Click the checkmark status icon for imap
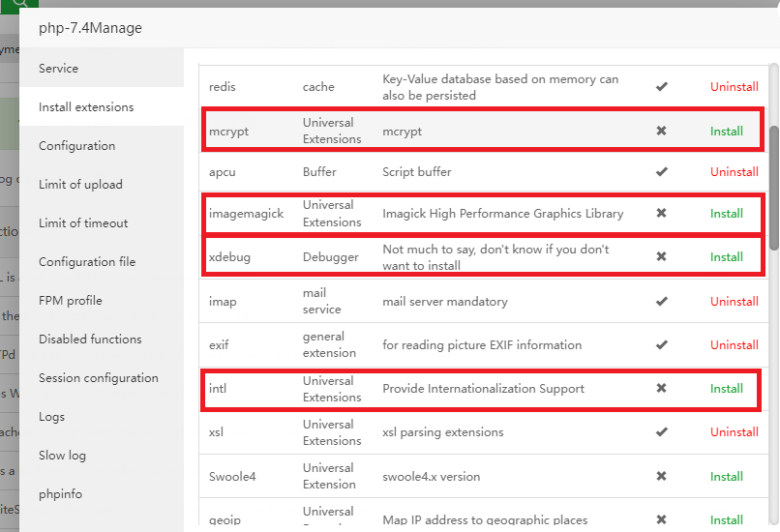 (661, 301)
